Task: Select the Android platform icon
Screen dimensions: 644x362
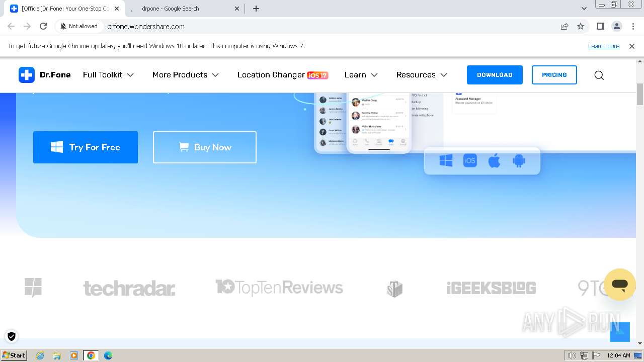Action: (x=519, y=161)
